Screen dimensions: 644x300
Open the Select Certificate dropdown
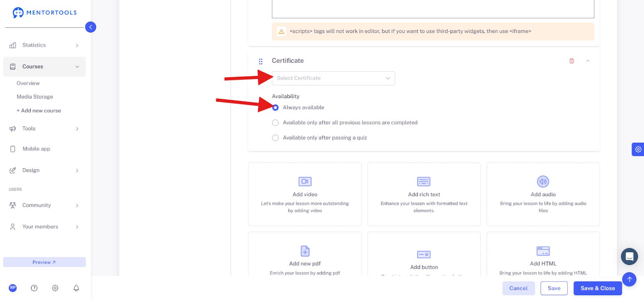(x=333, y=78)
